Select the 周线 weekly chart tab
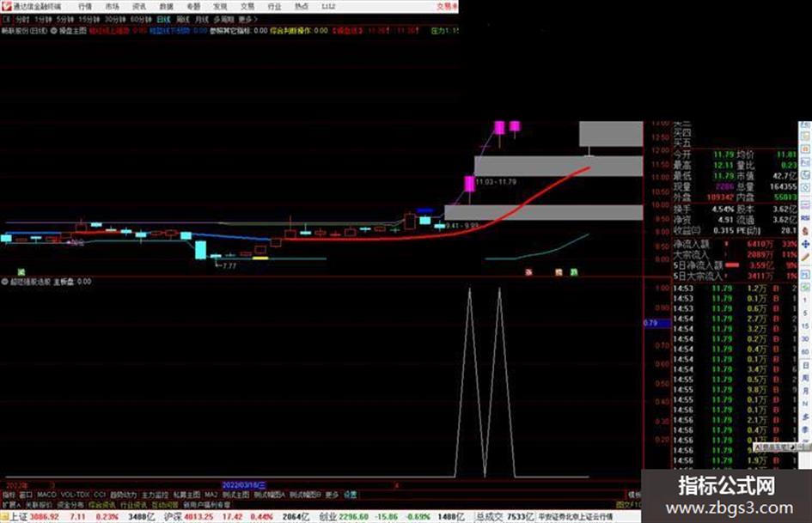Viewport: 812px width, 523px height. click(x=183, y=19)
